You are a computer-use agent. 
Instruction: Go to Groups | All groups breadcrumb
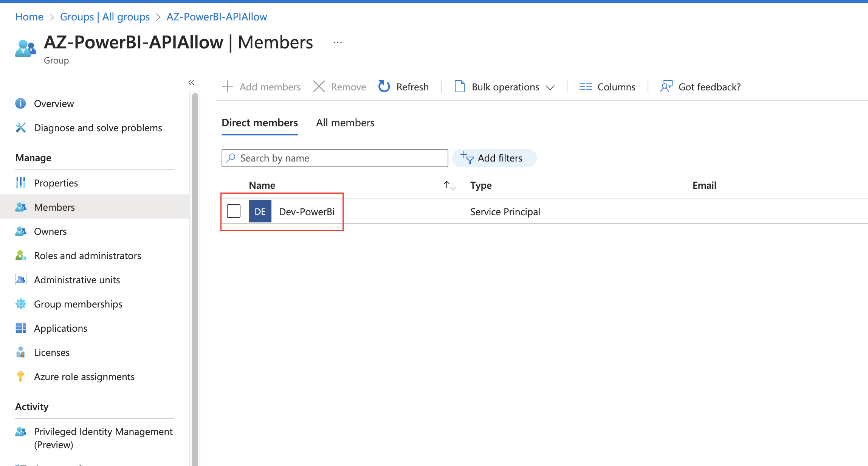click(x=105, y=17)
